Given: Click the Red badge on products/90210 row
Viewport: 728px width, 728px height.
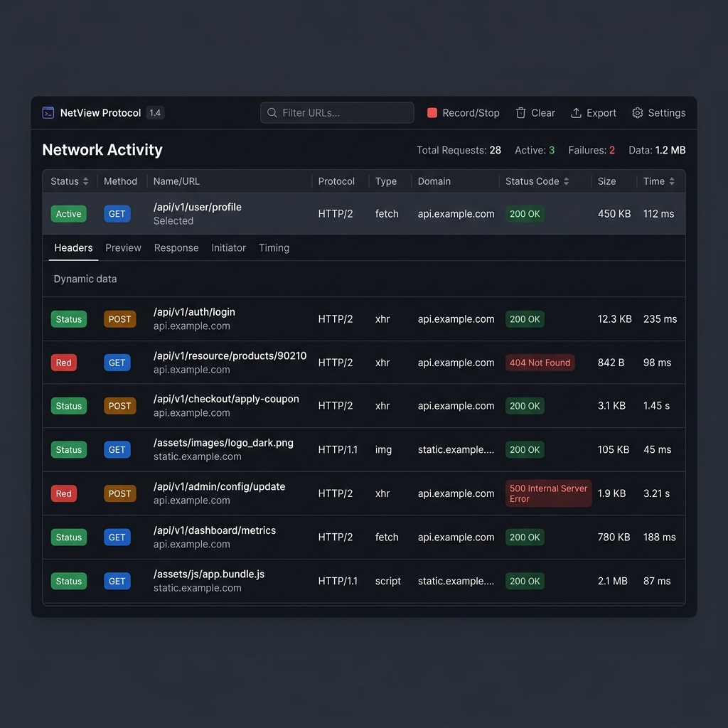Looking at the screenshot, I should pyautogui.click(x=63, y=363).
